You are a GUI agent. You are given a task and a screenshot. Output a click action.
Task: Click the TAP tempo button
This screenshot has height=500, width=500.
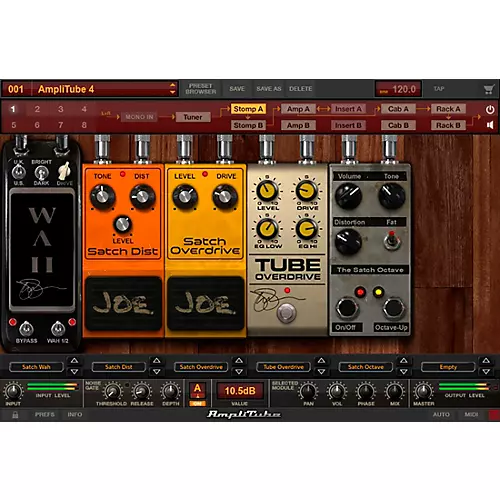tap(439, 89)
